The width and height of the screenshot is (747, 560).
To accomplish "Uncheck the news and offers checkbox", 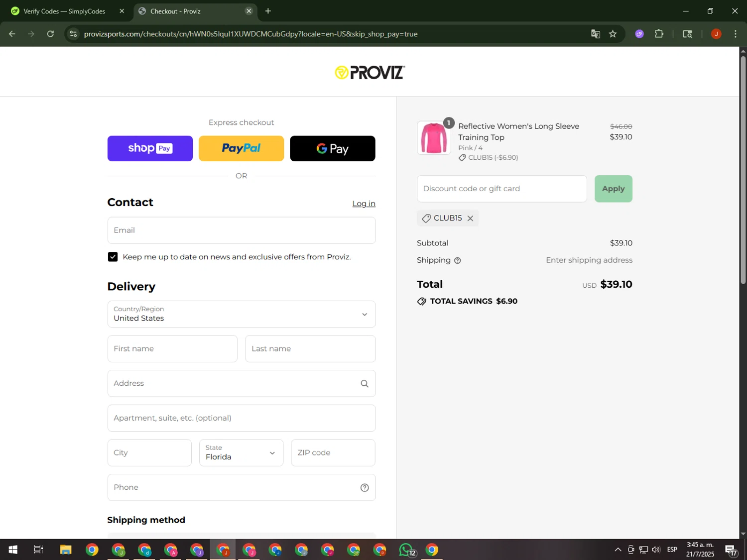I will tap(113, 257).
